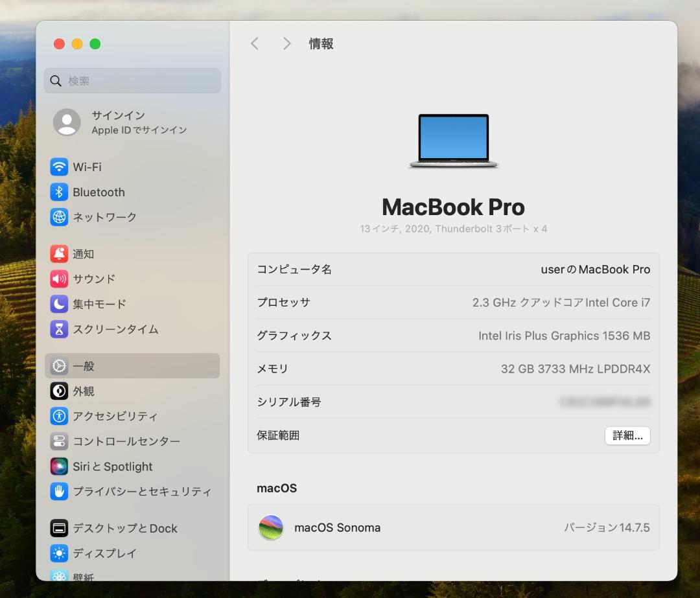Click the magnifying glass search icon
Viewport: 700px width, 598px height.
click(x=56, y=81)
